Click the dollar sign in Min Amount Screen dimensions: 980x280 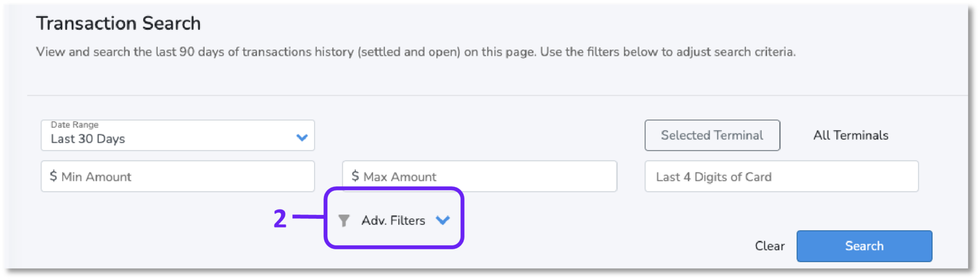tap(53, 176)
